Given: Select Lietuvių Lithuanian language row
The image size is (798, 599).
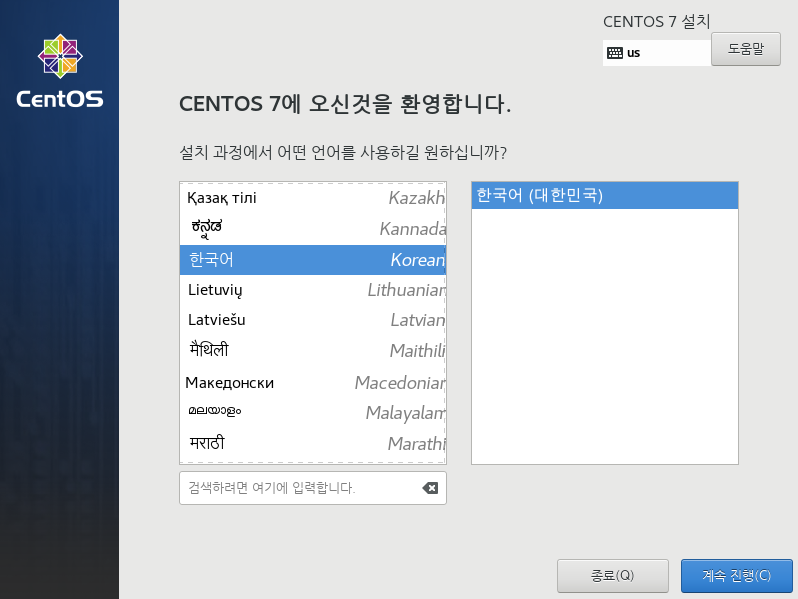Looking at the screenshot, I should 312,290.
